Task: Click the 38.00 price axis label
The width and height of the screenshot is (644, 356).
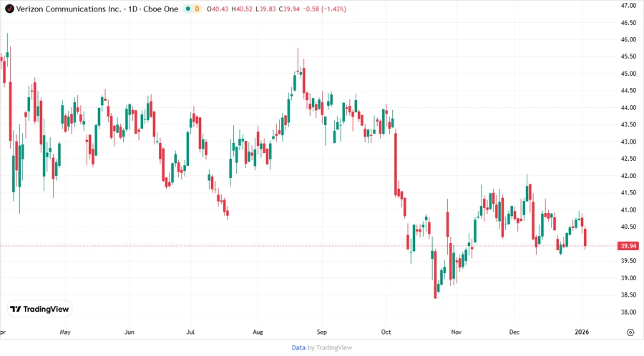Action: click(x=628, y=312)
